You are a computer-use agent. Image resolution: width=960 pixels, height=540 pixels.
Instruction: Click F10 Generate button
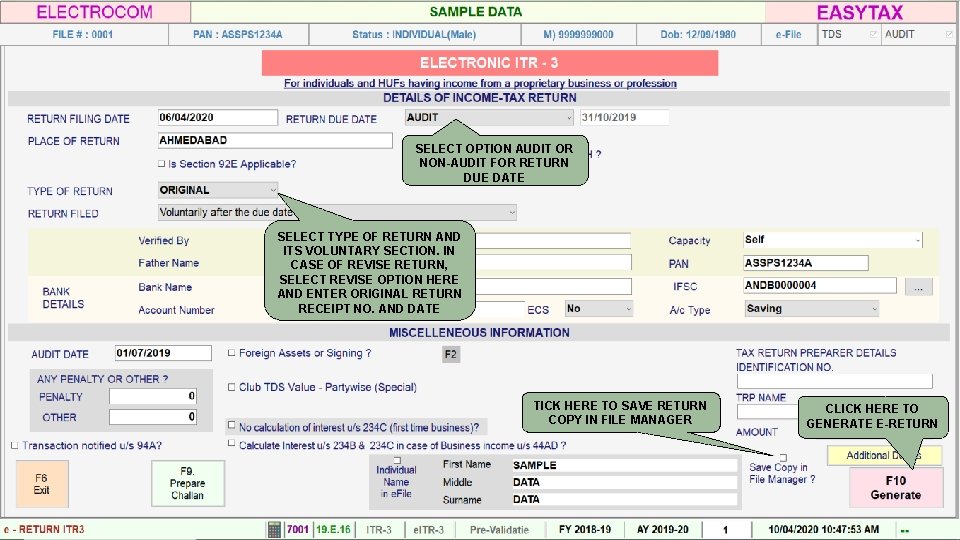point(896,487)
